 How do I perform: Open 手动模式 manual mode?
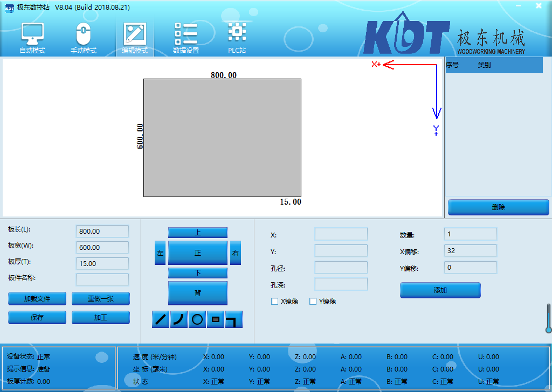(x=83, y=39)
